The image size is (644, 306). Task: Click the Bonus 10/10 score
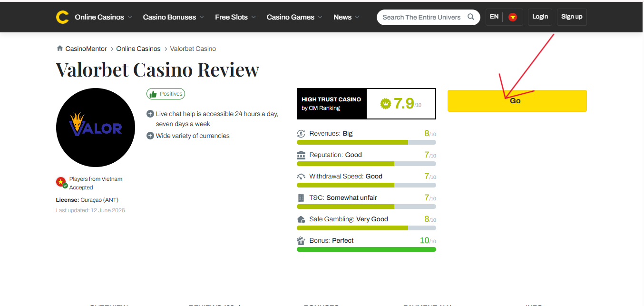pos(428,241)
